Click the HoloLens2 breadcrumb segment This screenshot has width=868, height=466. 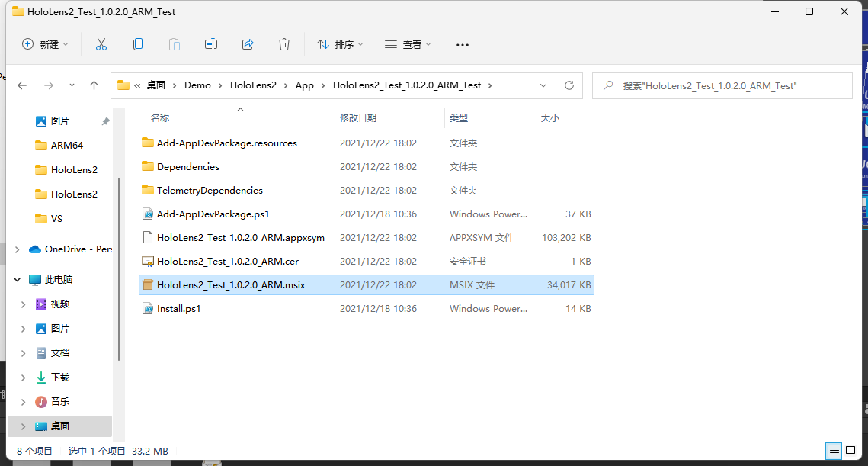pos(253,85)
